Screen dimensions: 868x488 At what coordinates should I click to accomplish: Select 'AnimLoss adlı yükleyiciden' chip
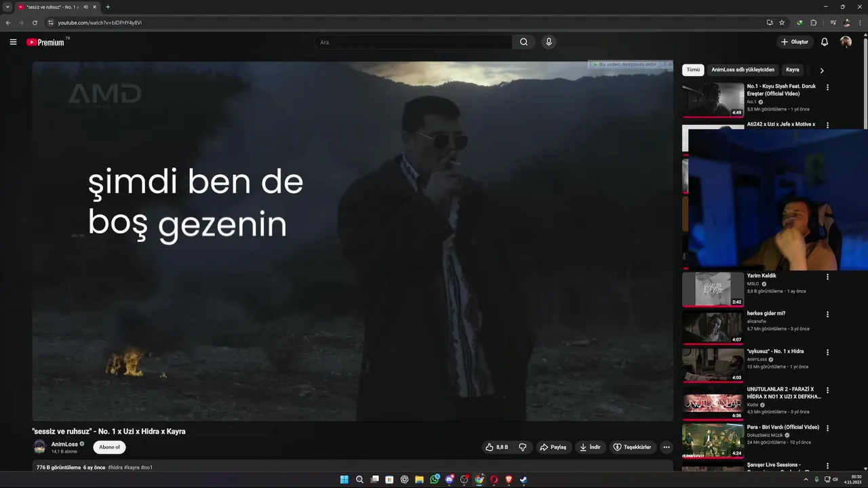(743, 70)
